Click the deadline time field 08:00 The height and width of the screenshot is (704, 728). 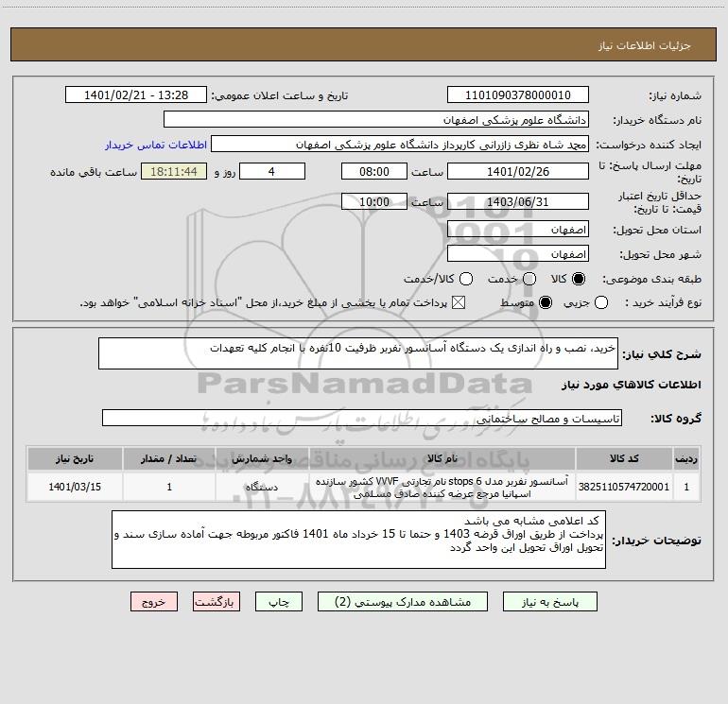tap(374, 171)
